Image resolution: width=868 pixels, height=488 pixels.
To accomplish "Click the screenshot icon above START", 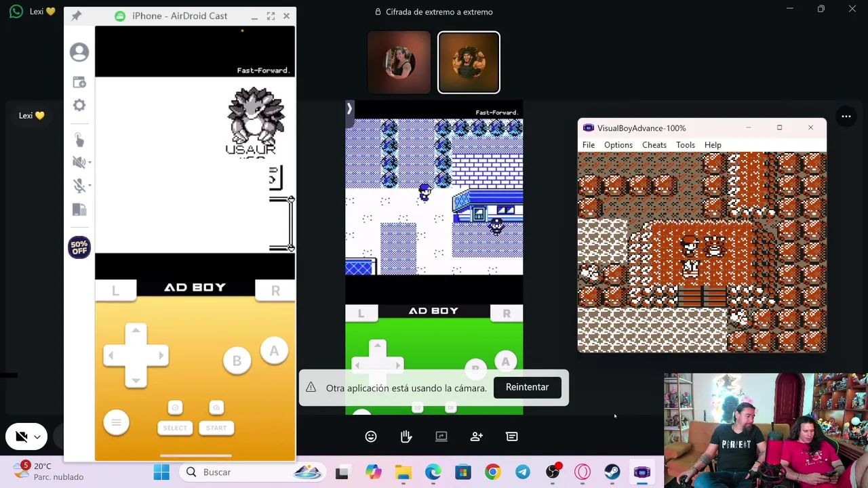I will coord(216,407).
